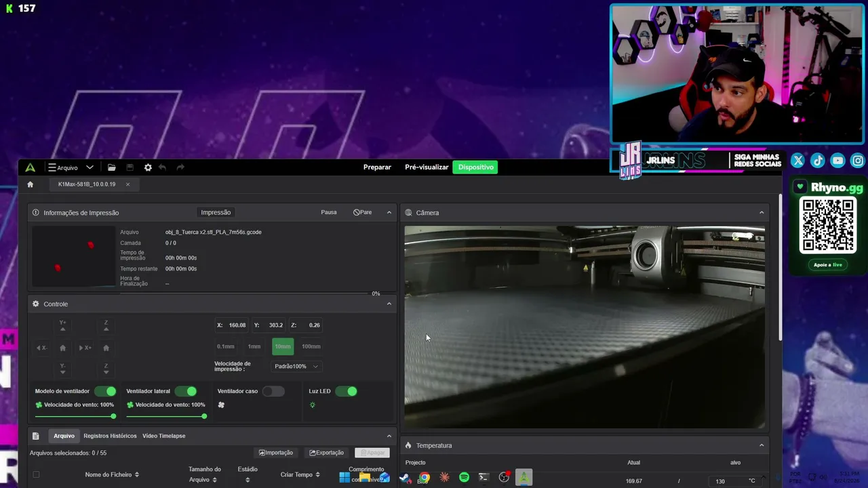
Task: Click the Ventilador caso fan icon
Action: [221, 405]
